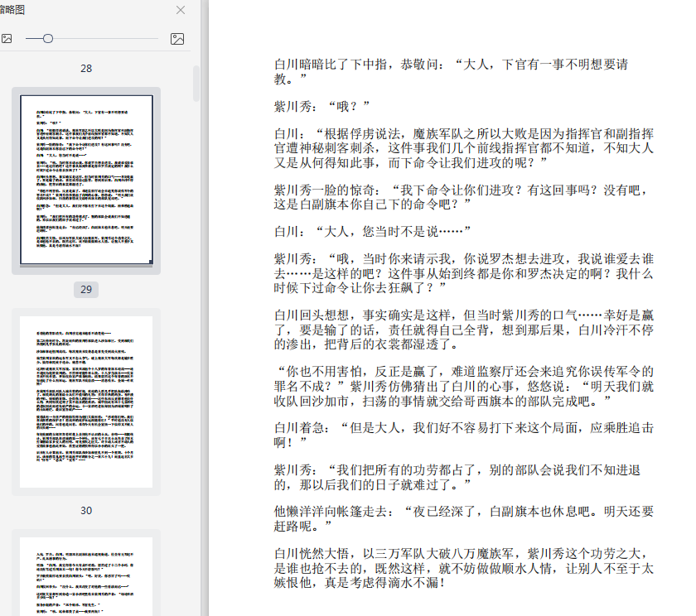Click the small-thumbnail image icon

pos(7,39)
